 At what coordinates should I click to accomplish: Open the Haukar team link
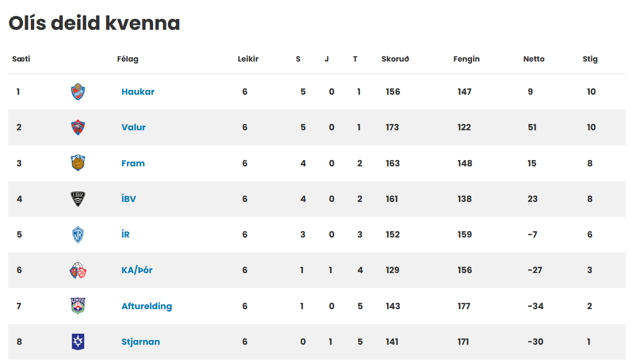pos(138,92)
